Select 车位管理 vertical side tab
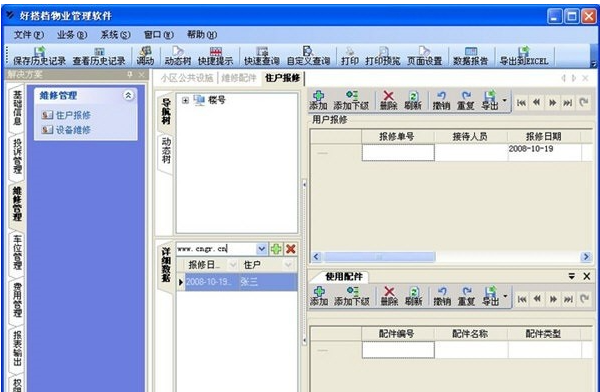Screen dimensions: 600x392 (17, 253)
